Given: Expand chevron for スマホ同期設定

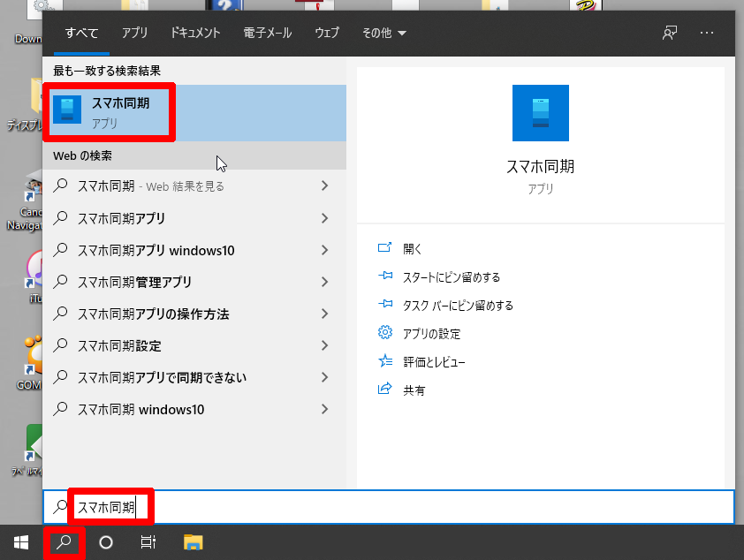Looking at the screenshot, I should click(324, 345).
